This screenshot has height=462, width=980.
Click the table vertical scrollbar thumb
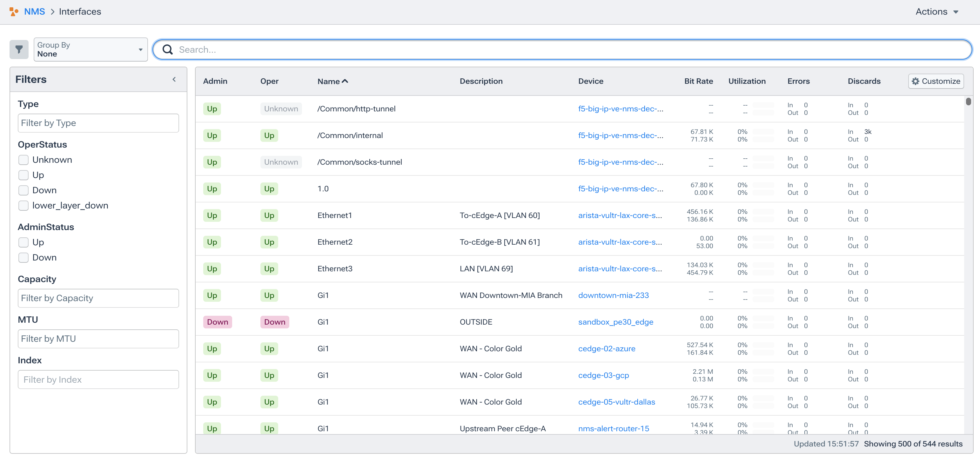tap(968, 102)
